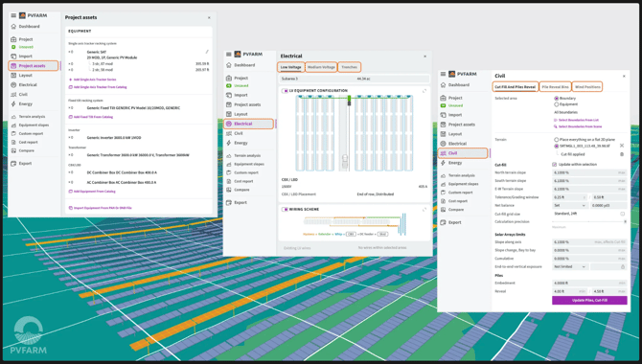Click Add Single Axis Tracker Series link
Viewport: 642px width, 364px height.
click(93, 80)
